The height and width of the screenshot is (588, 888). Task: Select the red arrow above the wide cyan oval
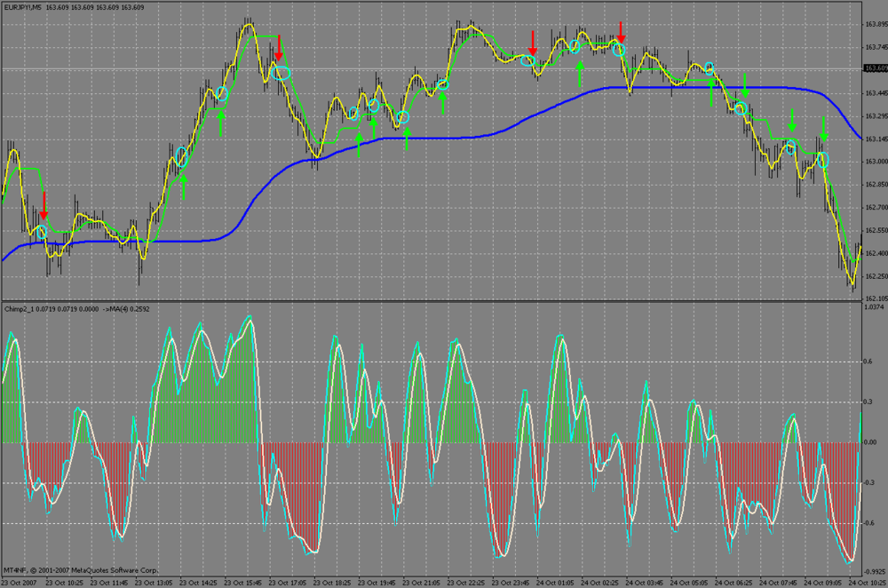279,48
